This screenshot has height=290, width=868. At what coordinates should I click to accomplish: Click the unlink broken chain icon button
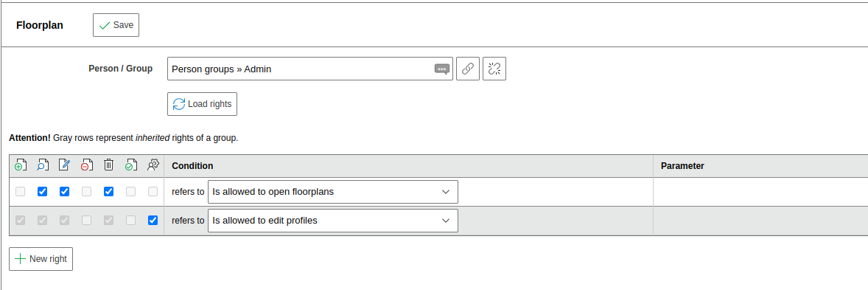[494, 69]
